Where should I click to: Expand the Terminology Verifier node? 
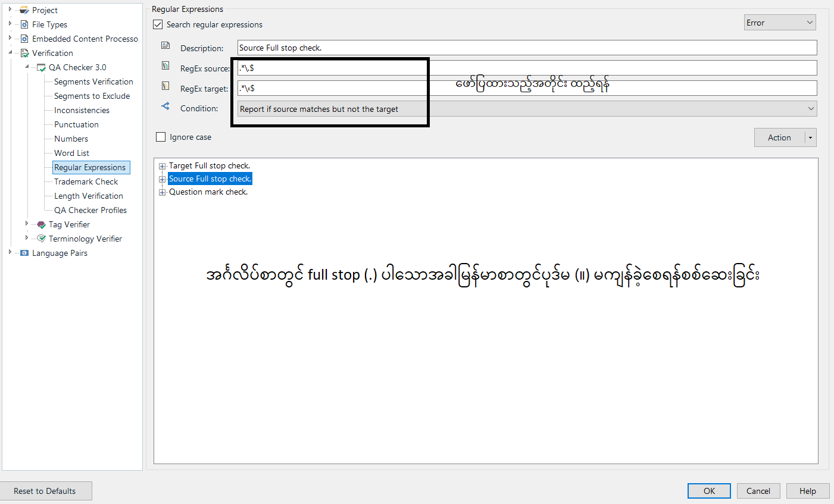pos(27,238)
